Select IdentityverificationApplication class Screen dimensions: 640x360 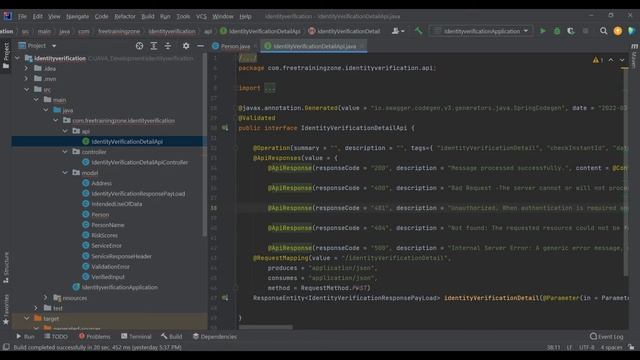(119, 287)
